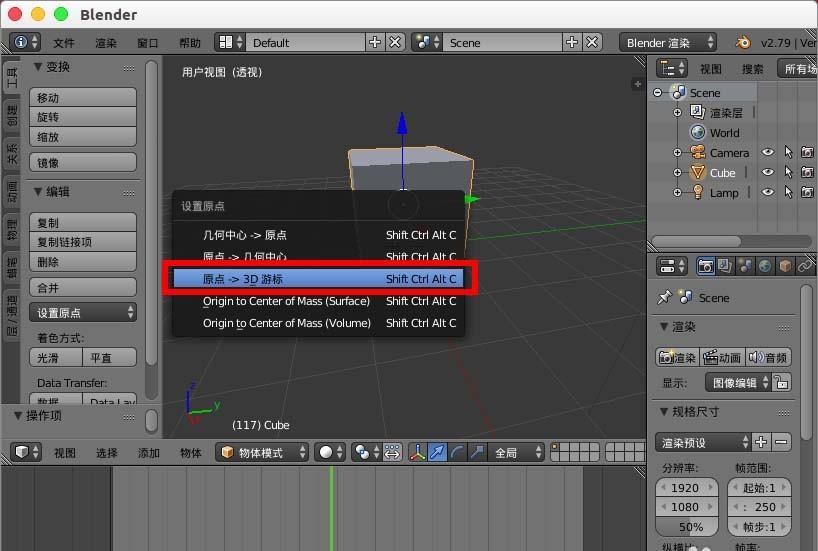Toggle Camera renderability icon

coord(807,152)
